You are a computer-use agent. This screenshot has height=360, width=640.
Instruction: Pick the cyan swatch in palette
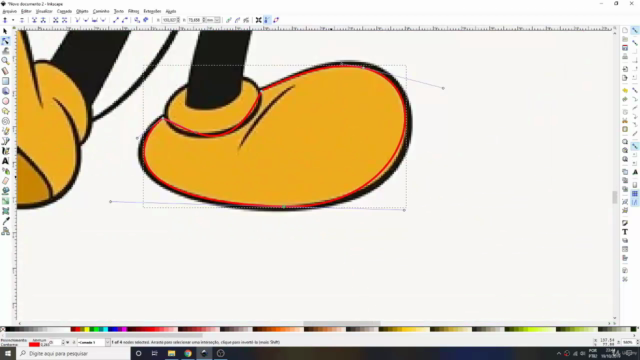click(105, 329)
